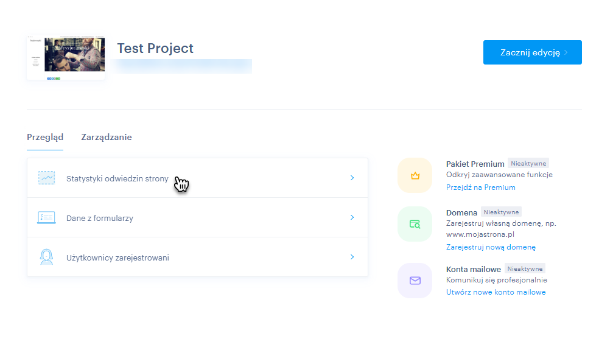Click the Zacznij edycję button
Image resolution: width=599 pixels, height=364 pixels.
532,52
